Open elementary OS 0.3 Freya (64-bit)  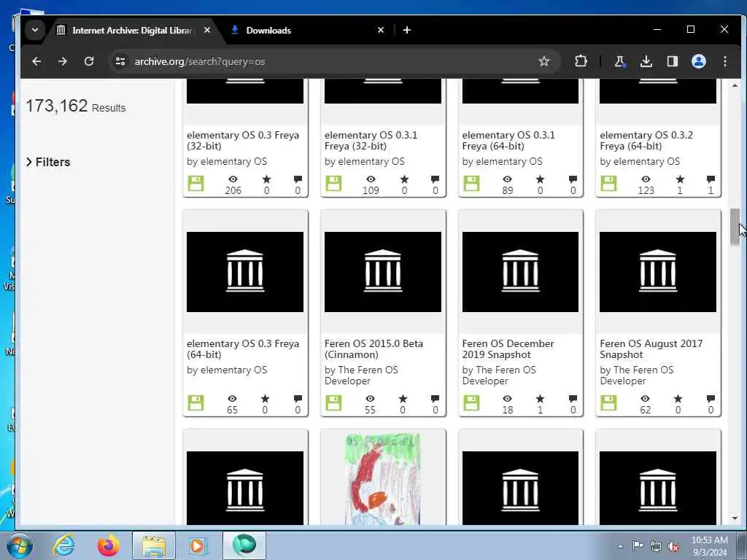pyautogui.click(x=243, y=349)
